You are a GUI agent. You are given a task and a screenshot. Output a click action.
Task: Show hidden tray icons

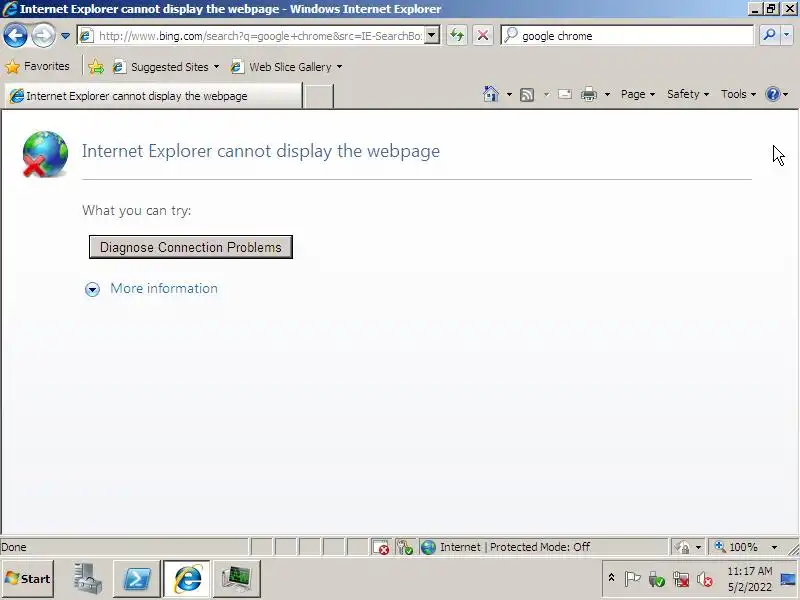click(611, 578)
